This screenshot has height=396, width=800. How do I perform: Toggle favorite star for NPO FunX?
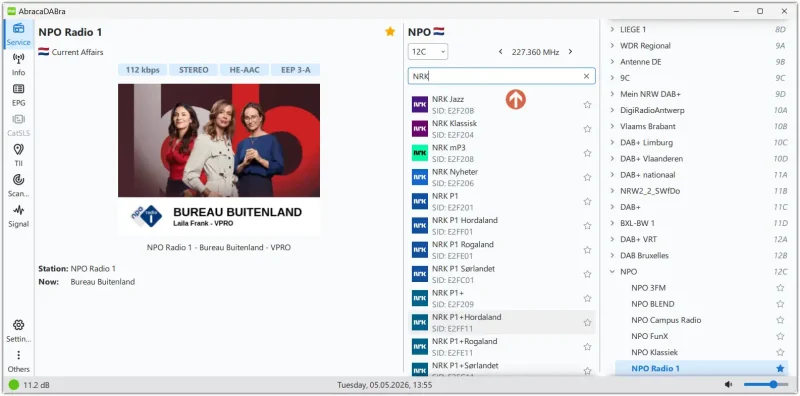tap(780, 336)
